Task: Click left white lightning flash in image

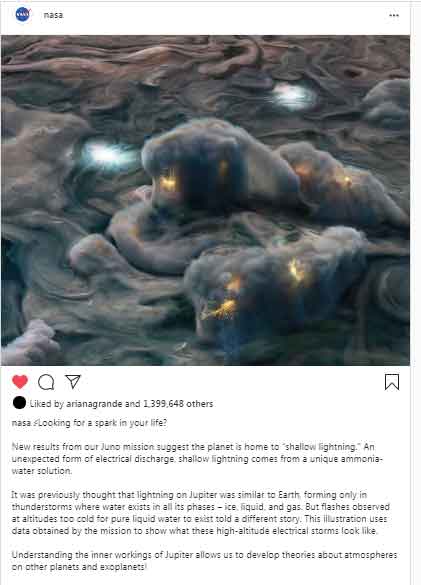Action: coord(106,154)
